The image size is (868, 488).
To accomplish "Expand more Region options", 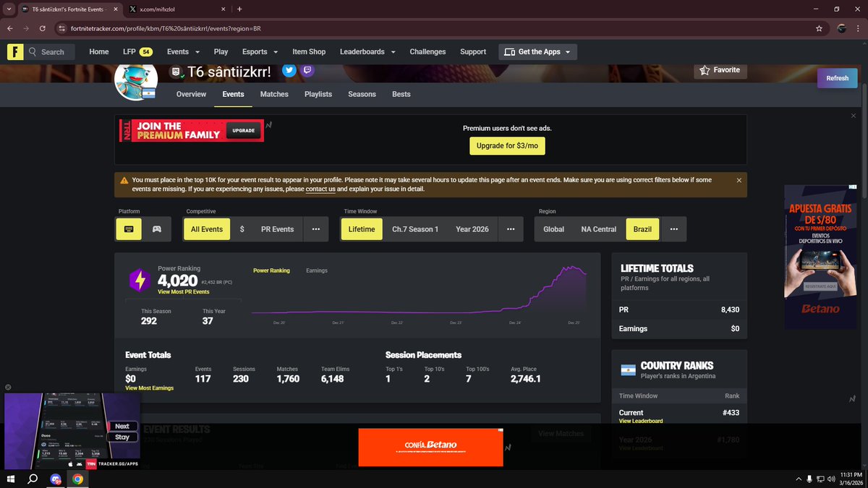I will click(x=673, y=229).
